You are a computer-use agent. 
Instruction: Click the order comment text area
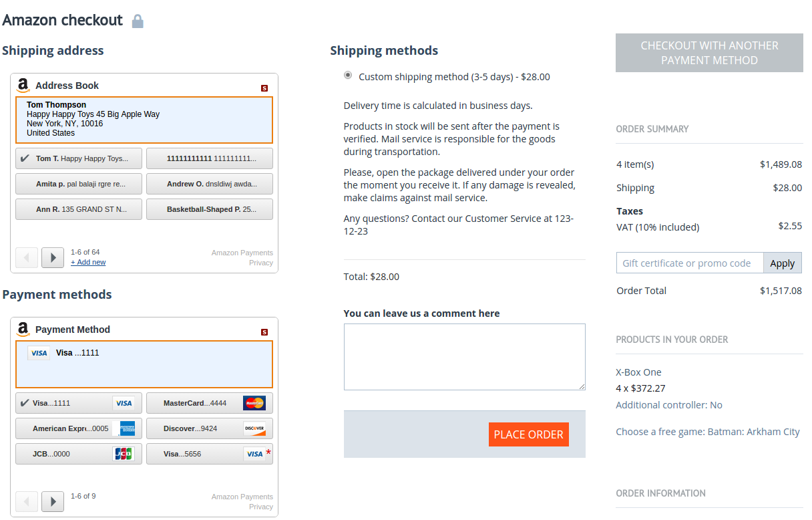tap(465, 357)
